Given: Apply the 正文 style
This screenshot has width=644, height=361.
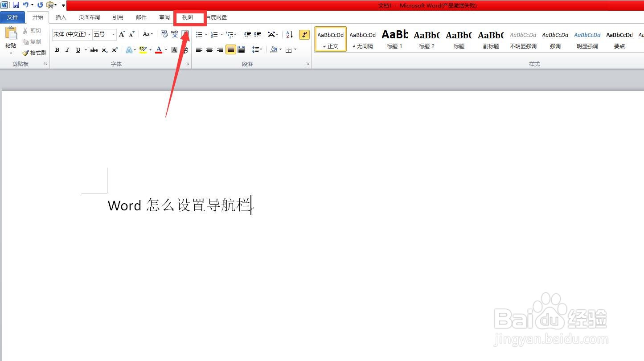Looking at the screenshot, I should coord(331,39).
